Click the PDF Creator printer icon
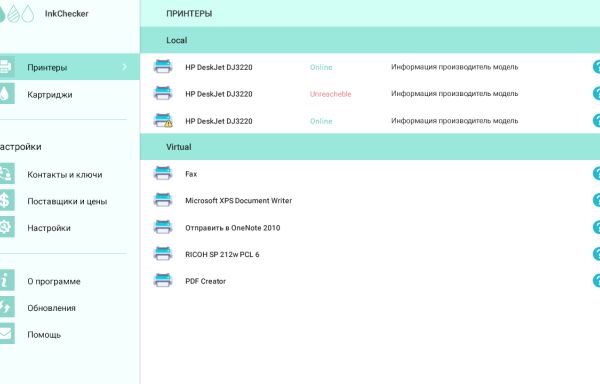Image resolution: width=600 pixels, height=384 pixels. pos(163,280)
